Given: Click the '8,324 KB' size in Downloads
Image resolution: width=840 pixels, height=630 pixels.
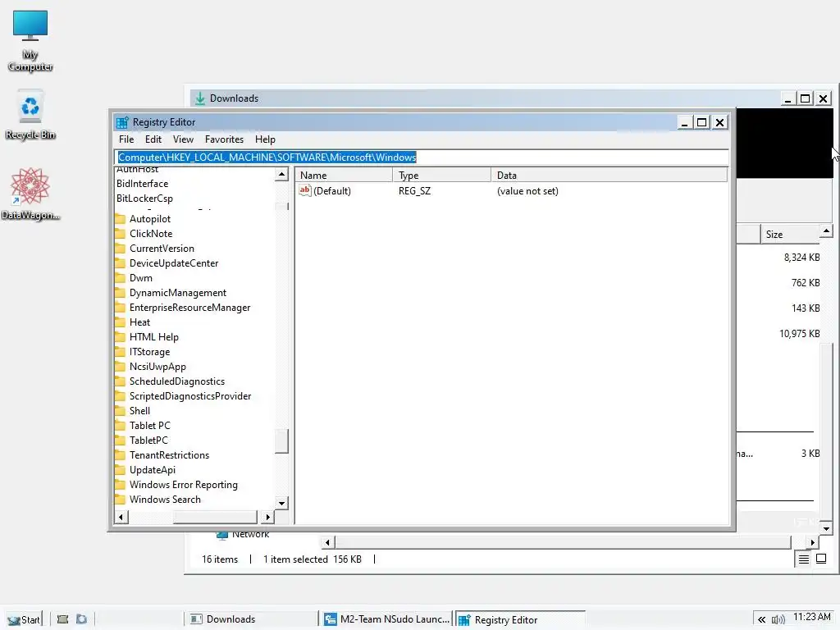Looking at the screenshot, I should tap(801, 257).
